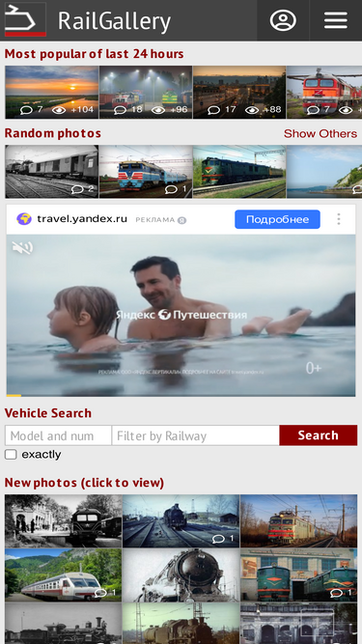Open black-and-white station platform new photo
362x644 pixels.
pos(63,520)
